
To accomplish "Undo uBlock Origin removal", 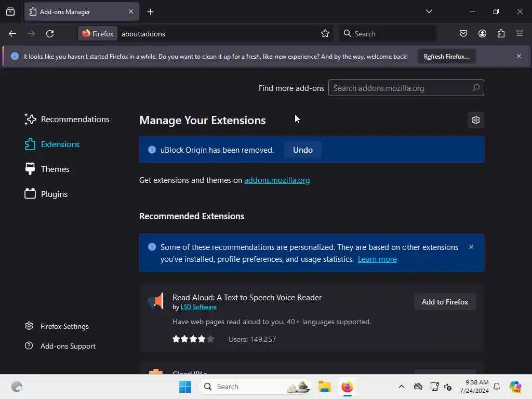I will (x=303, y=150).
